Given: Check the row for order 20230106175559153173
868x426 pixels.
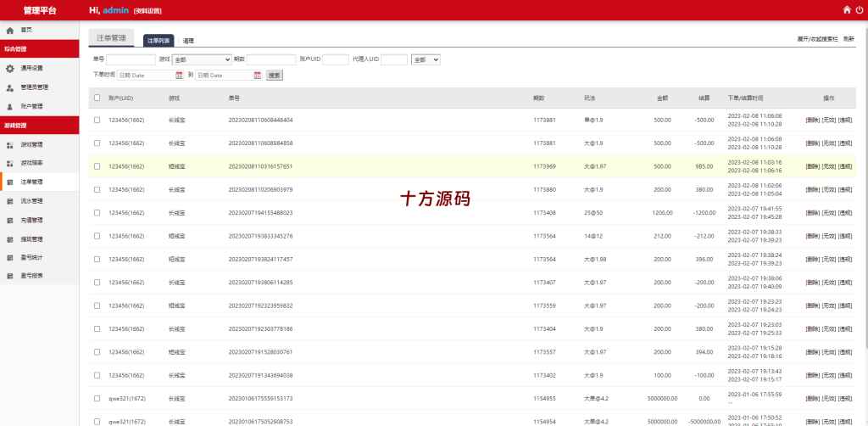Looking at the screenshot, I should 97,398.
